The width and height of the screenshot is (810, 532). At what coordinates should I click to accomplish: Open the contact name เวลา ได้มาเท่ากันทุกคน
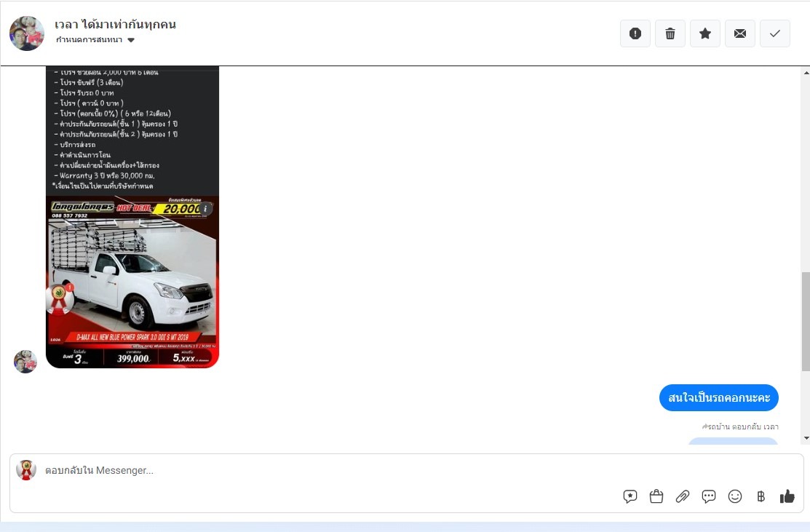click(x=115, y=24)
